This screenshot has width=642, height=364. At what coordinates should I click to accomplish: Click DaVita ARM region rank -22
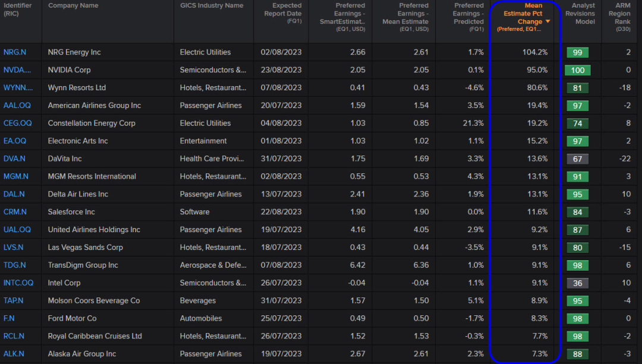[x=625, y=159]
